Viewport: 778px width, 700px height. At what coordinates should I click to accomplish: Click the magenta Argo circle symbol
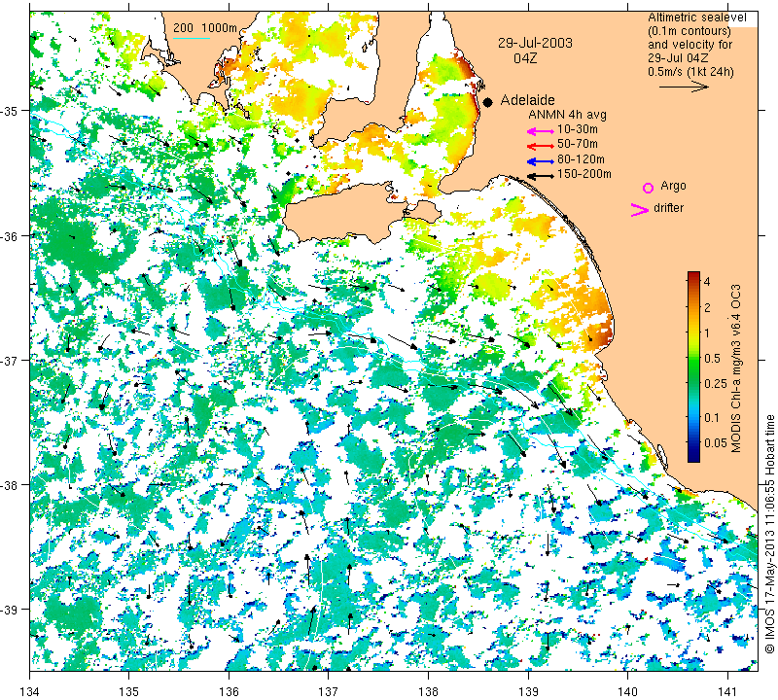point(648,188)
